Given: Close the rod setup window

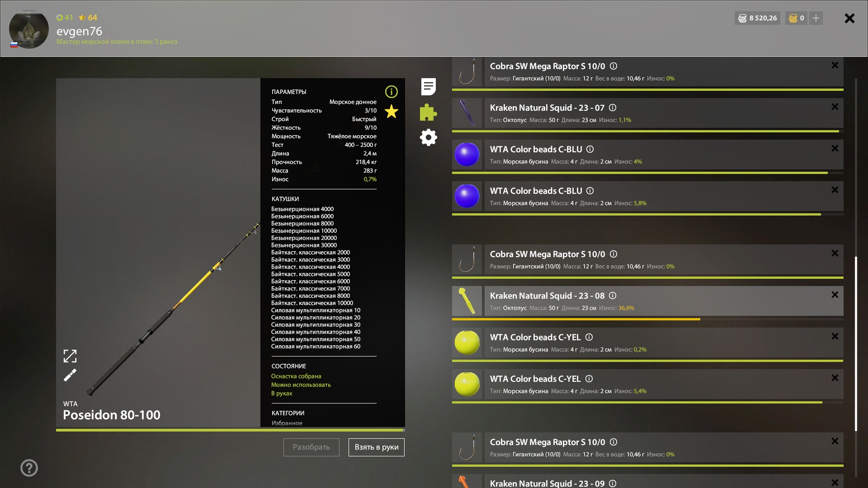Looking at the screenshot, I should pyautogui.click(x=849, y=18).
